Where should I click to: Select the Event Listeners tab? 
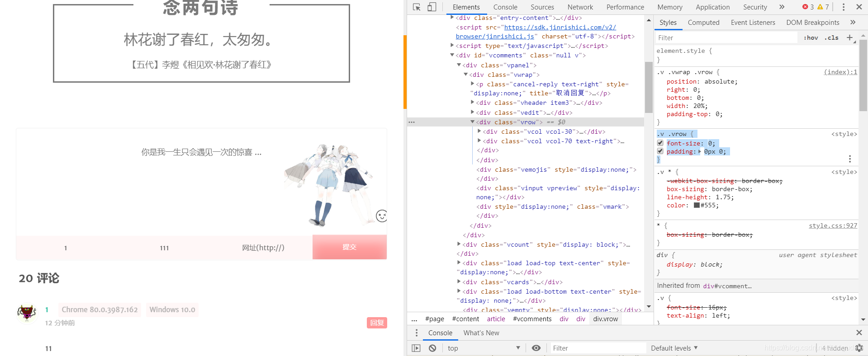click(x=753, y=22)
